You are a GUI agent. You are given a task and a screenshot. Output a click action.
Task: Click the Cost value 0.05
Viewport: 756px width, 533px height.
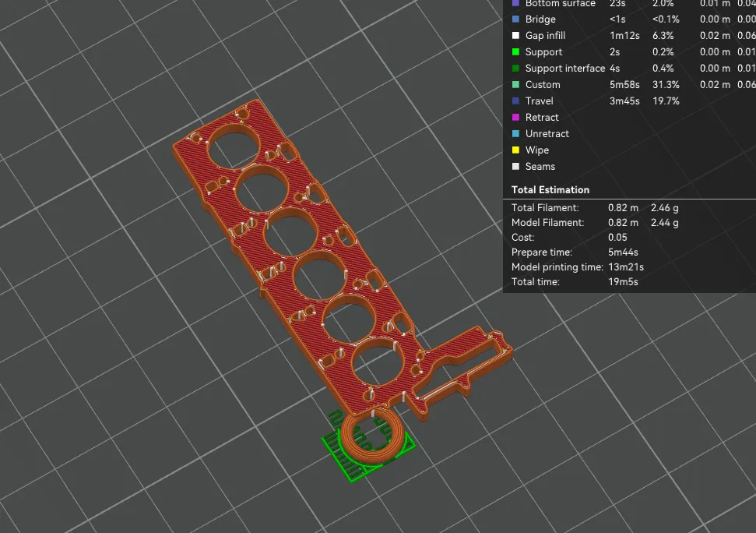point(617,238)
